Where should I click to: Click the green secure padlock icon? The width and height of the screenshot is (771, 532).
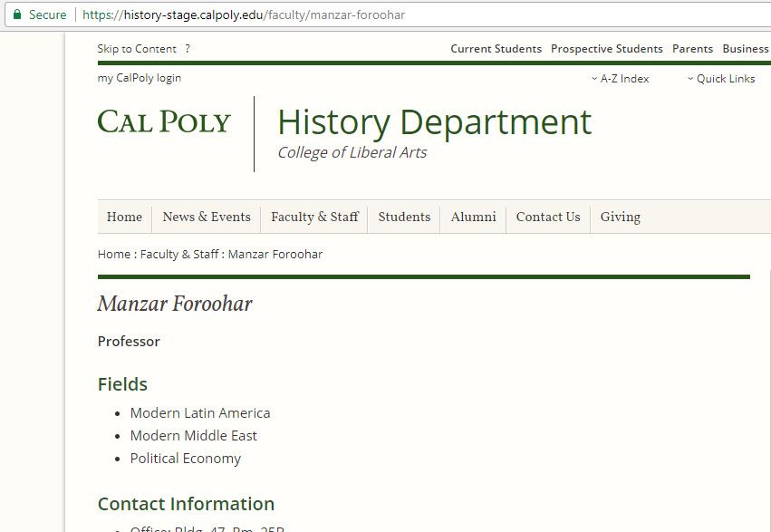coord(16,15)
